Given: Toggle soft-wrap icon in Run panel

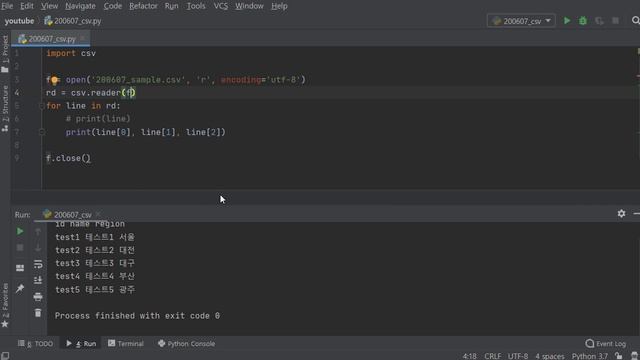Looking at the screenshot, I should coord(38,264).
